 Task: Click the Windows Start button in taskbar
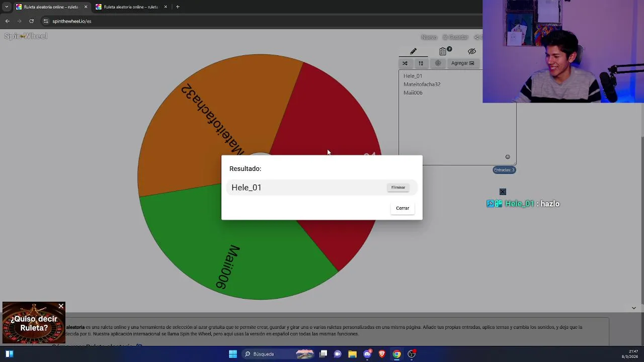[x=233, y=354]
